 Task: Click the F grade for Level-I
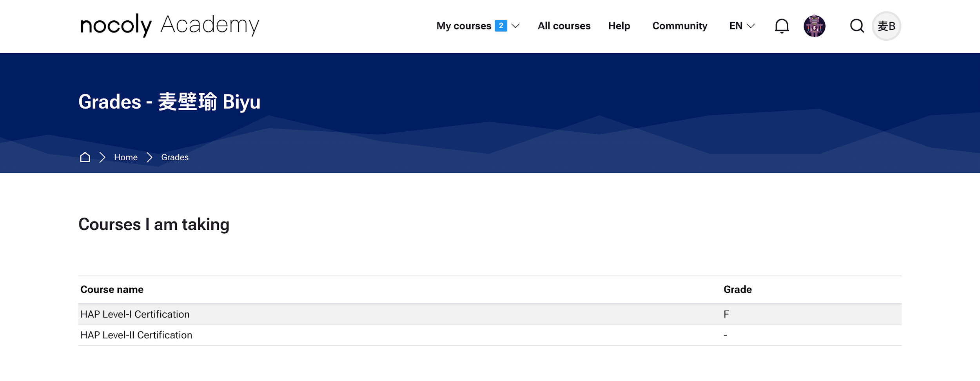[x=726, y=314]
